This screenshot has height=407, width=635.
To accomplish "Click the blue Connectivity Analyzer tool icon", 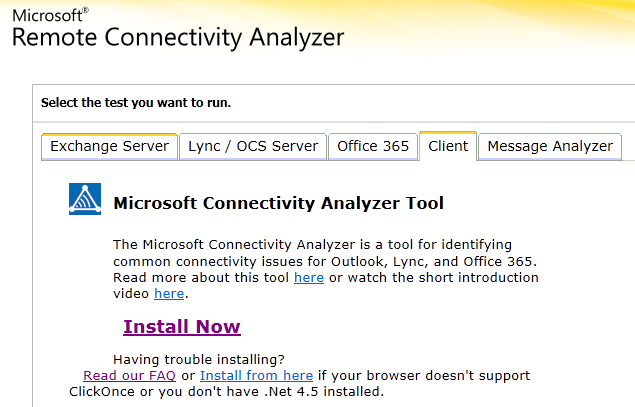I will click(x=85, y=199).
